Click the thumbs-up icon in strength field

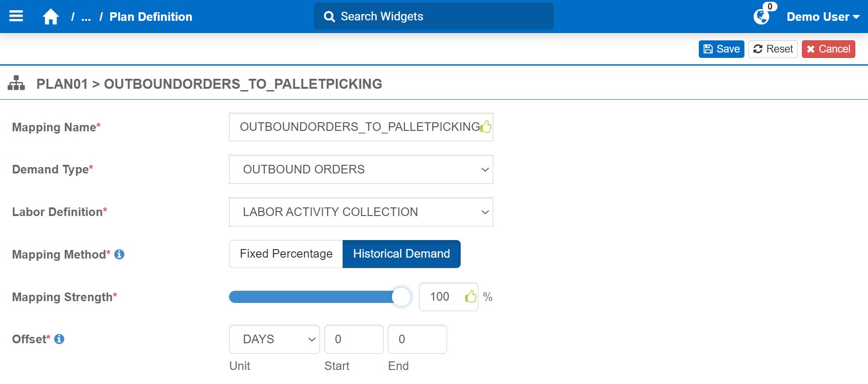(x=471, y=297)
